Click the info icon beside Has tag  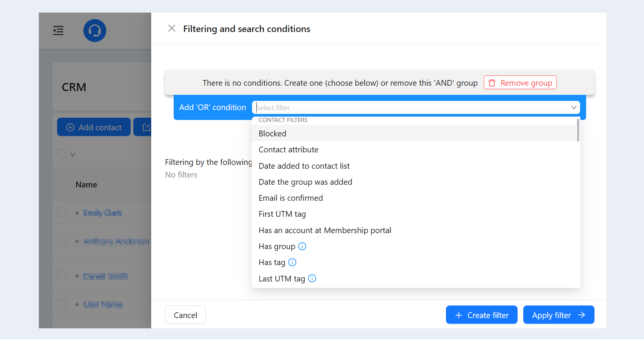tap(292, 262)
